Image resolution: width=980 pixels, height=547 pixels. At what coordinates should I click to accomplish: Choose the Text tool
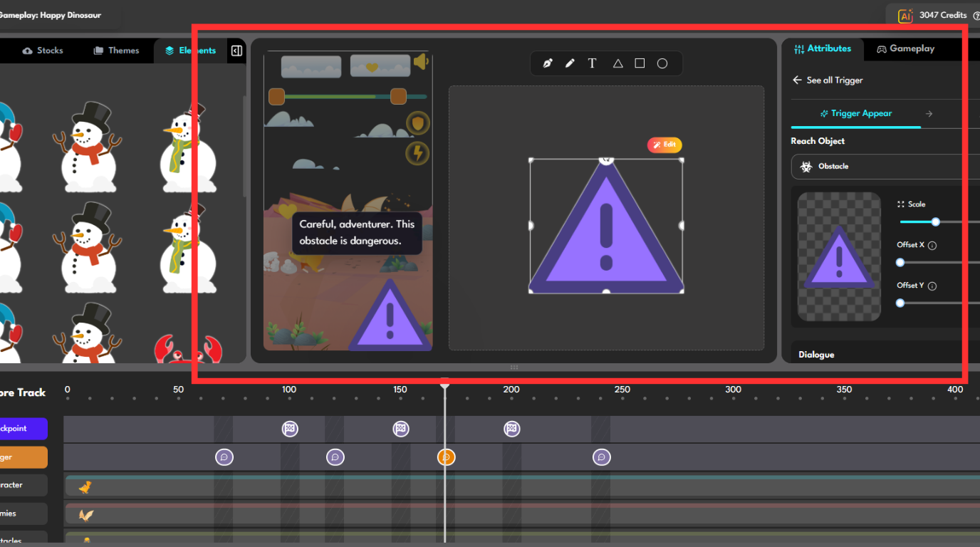592,63
